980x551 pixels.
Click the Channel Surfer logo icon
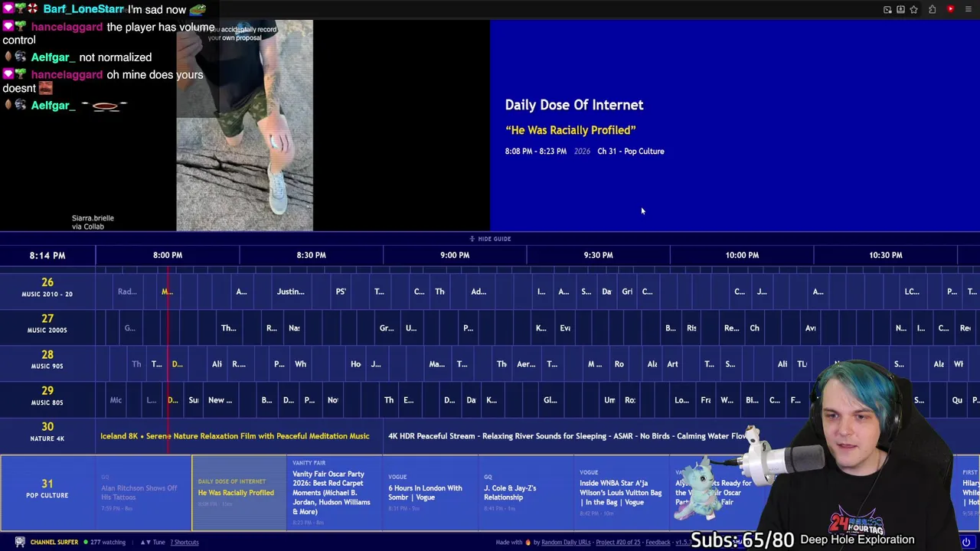(20, 542)
